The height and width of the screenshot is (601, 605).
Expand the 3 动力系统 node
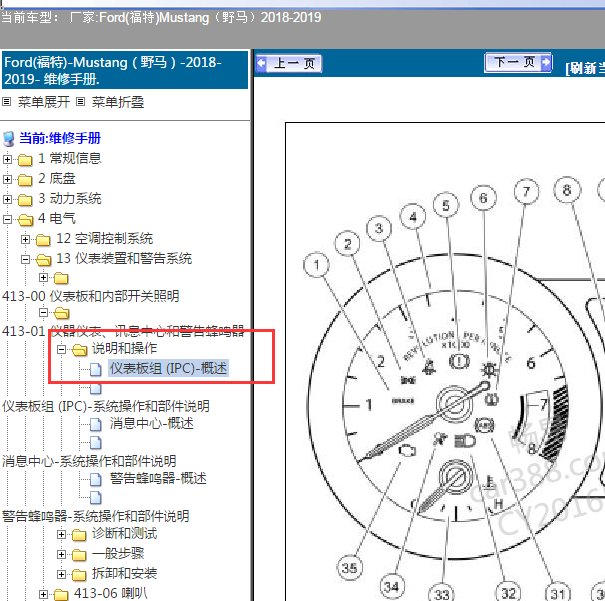click(x=7, y=199)
